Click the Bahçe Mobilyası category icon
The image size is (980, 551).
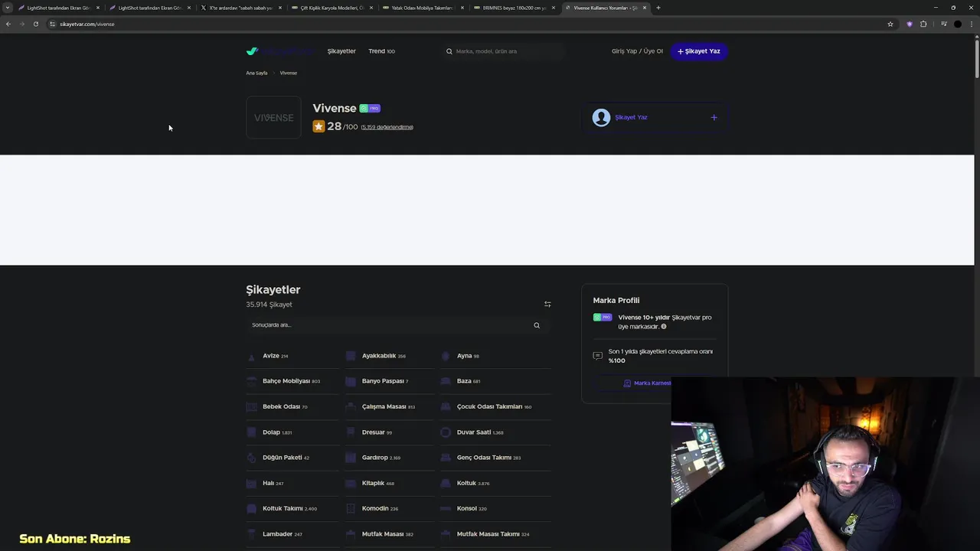coord(251,381)
